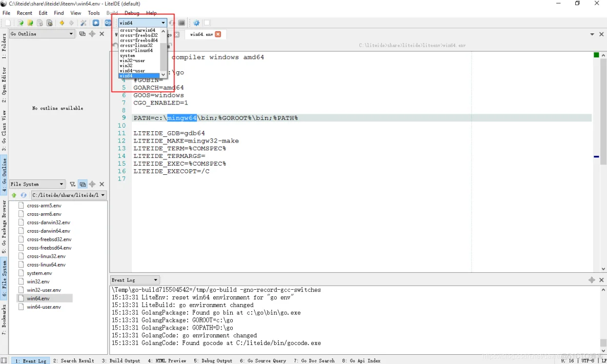
Task: Open the Tools menu
Action: [x=94, y=13]
